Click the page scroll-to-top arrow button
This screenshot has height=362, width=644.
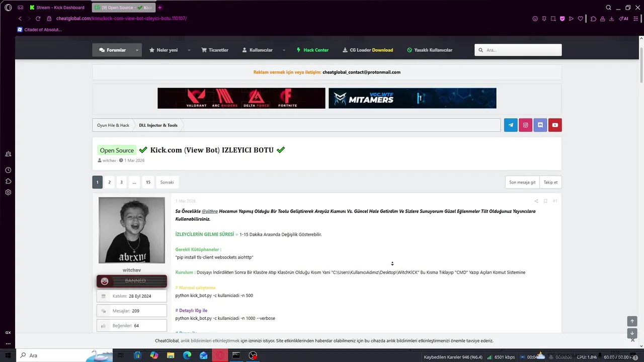pos(632,321)
